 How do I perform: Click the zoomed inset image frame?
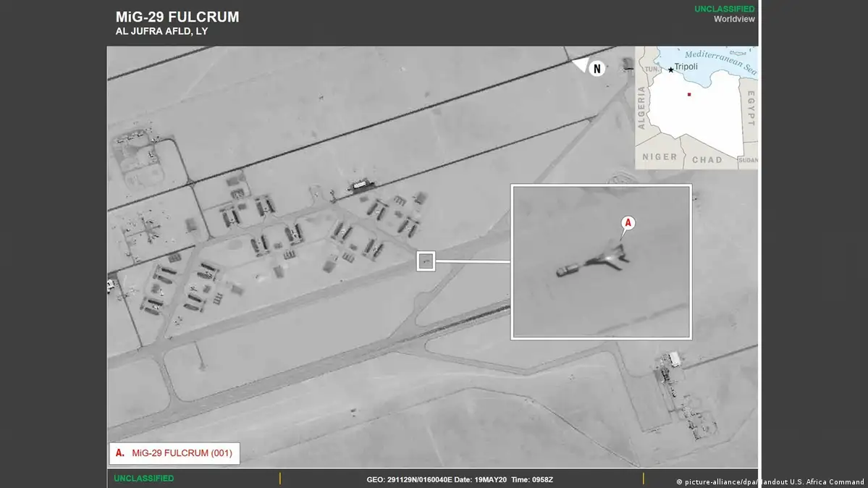[601, 262]
